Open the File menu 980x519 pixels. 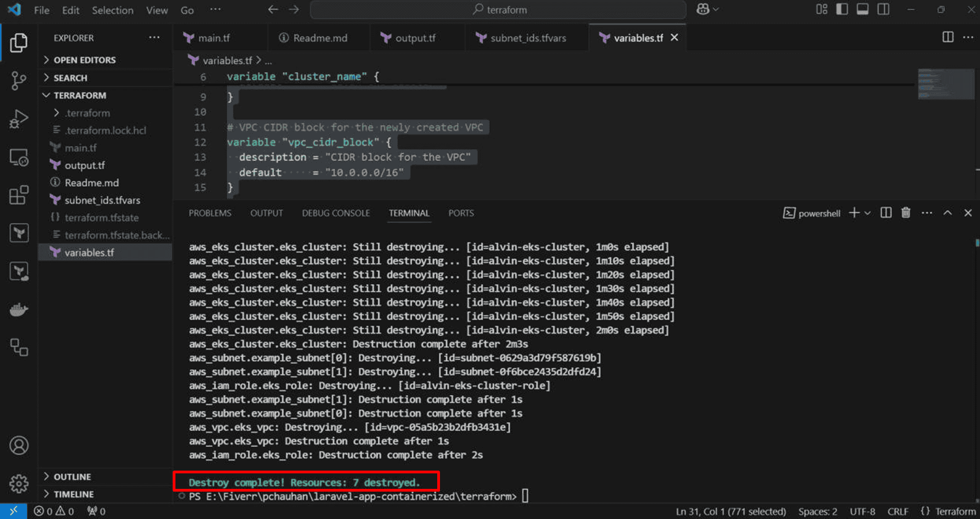click(x=42, y=10)
